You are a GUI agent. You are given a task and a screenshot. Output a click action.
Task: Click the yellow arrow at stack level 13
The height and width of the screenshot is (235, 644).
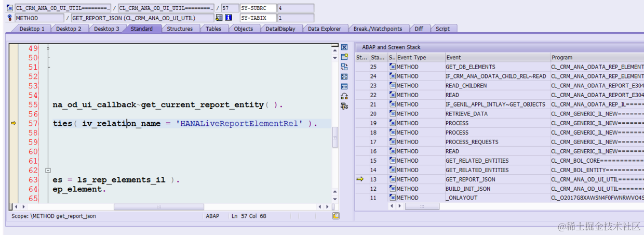pos(360,179)
